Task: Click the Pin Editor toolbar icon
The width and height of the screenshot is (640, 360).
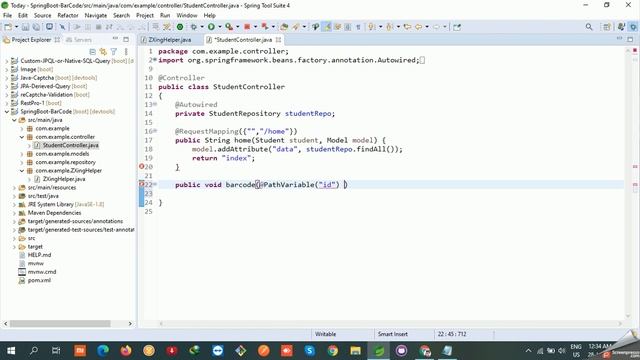Action: click(x=457, y=27)
